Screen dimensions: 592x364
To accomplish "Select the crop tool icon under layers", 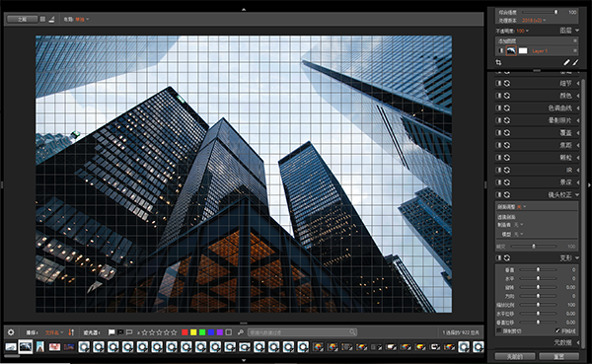I will coord(498,62).
